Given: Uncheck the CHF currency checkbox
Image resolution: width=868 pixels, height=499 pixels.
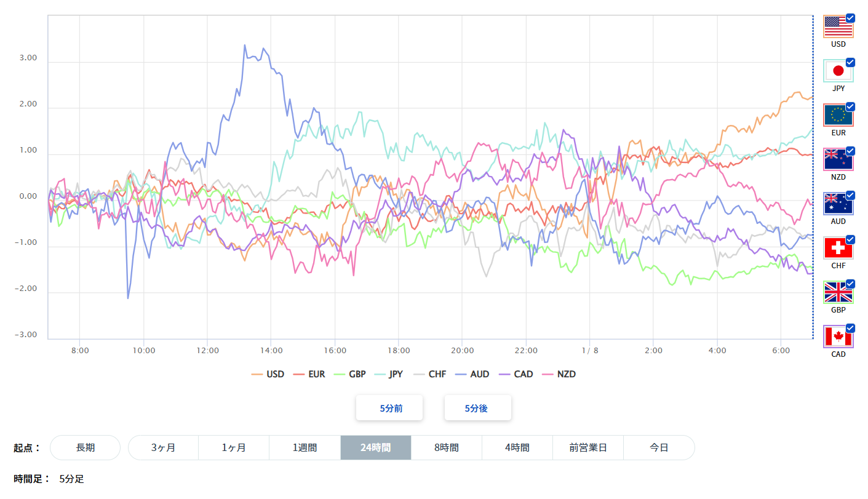Looking at the screenshot, I should pyautogui.click(x=851, y=239).
